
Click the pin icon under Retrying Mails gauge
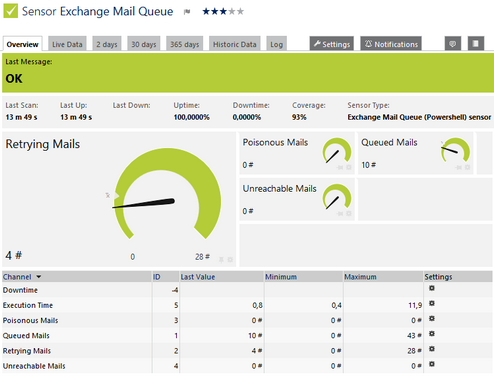click(x=221, y=259)
